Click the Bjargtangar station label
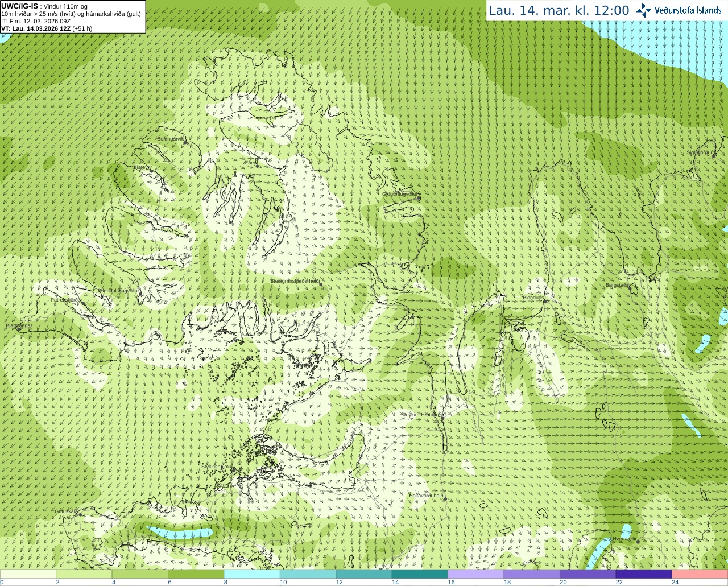The image size is (728, 586). pyautogui.click(x=19, y=326)
